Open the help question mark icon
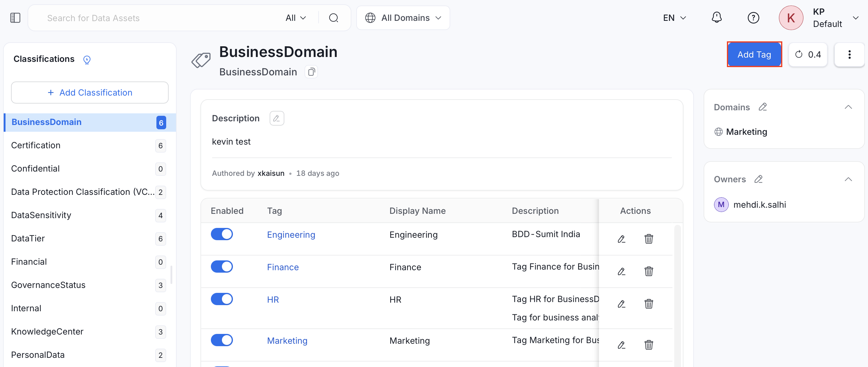868x367 pixels. pyautogui.click(x=753, y=18)
